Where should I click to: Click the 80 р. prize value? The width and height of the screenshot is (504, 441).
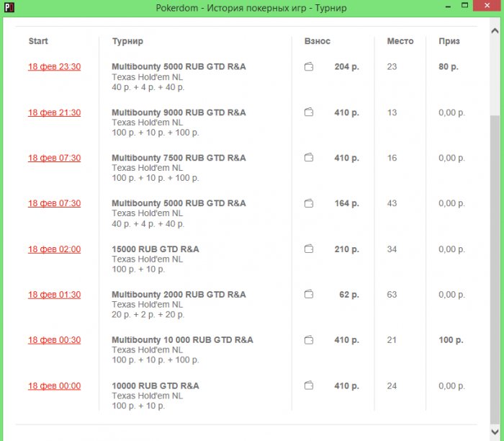pyautogui.click(x=449, y=66)
